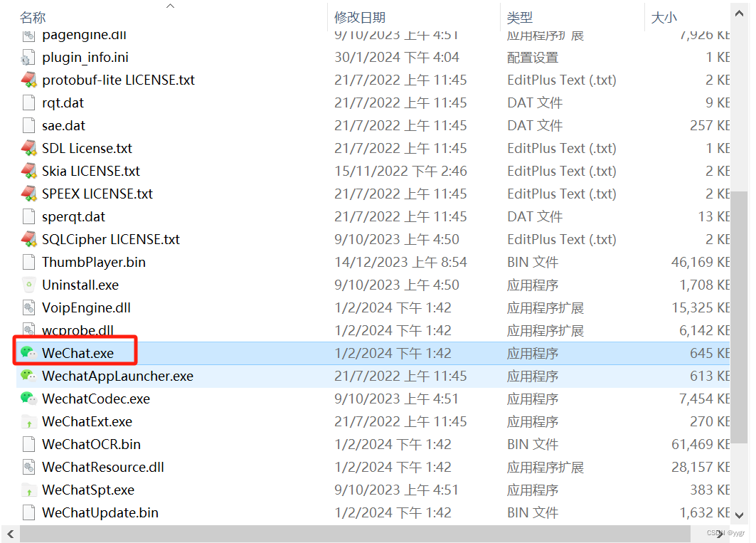Select the file named WeChatUpdate.bin
The width and height of the screenshot is (756, 543).
coord(100,512)
